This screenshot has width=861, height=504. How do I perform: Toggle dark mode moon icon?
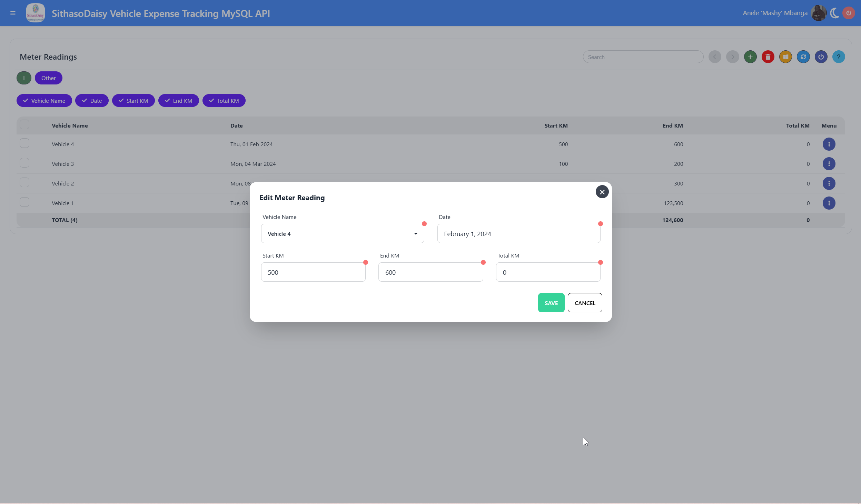pos(834,13)
